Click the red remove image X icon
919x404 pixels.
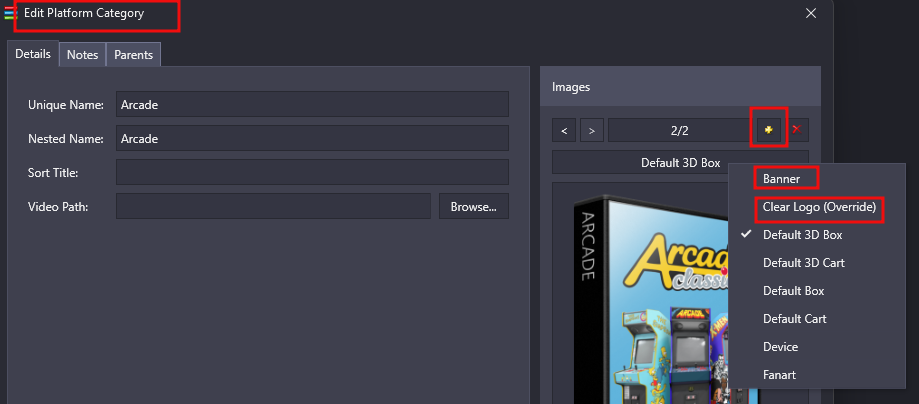797,130
